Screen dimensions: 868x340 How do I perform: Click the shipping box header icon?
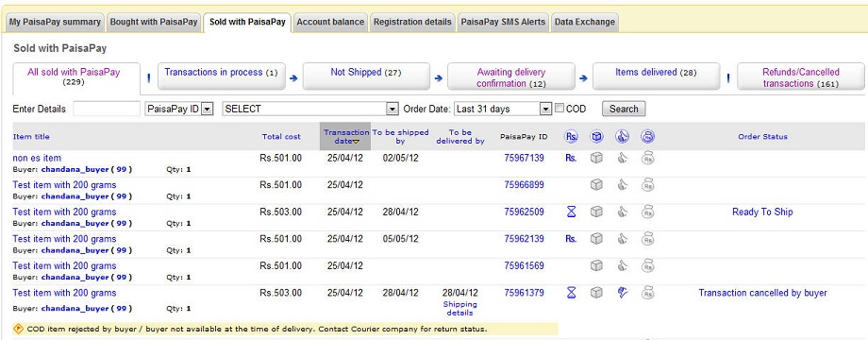pyautogui.click(x=596, y=136)
